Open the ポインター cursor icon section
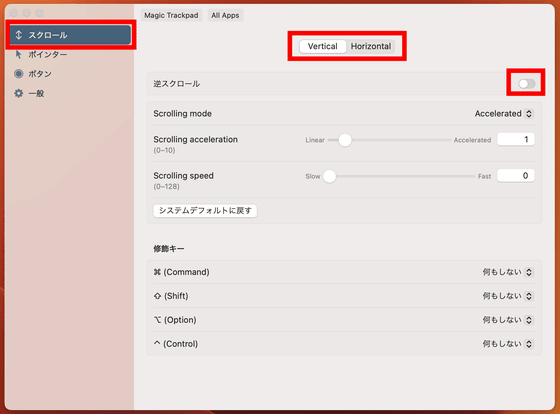 point(19,55)
